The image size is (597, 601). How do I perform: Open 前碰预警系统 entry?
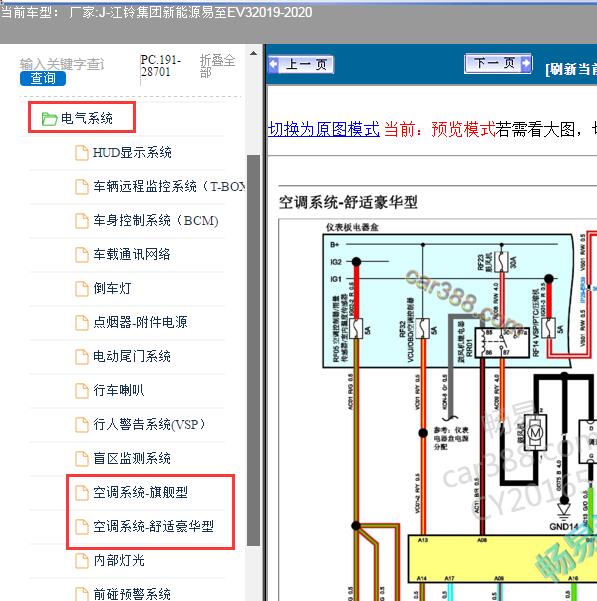tap(132, 594)
